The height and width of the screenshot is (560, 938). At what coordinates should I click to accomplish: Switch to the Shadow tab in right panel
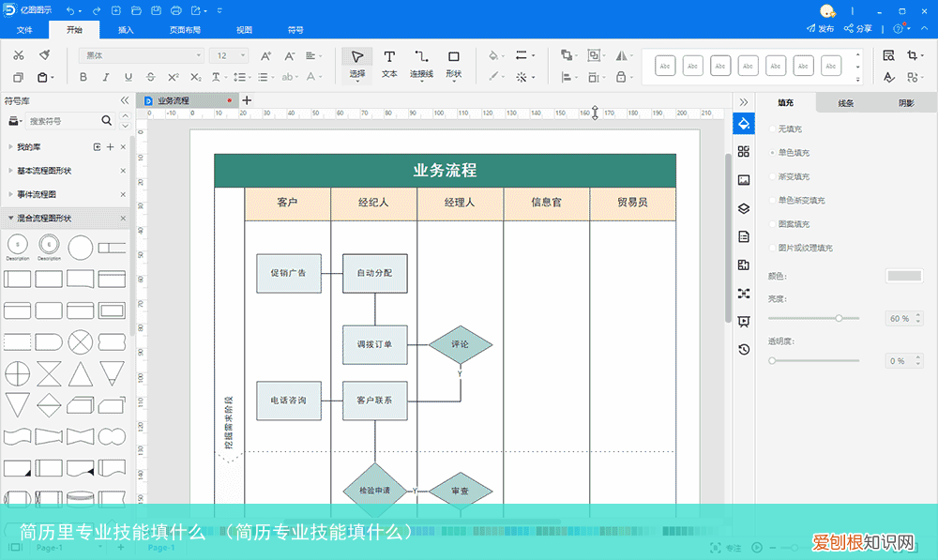(x=906, y=103)
